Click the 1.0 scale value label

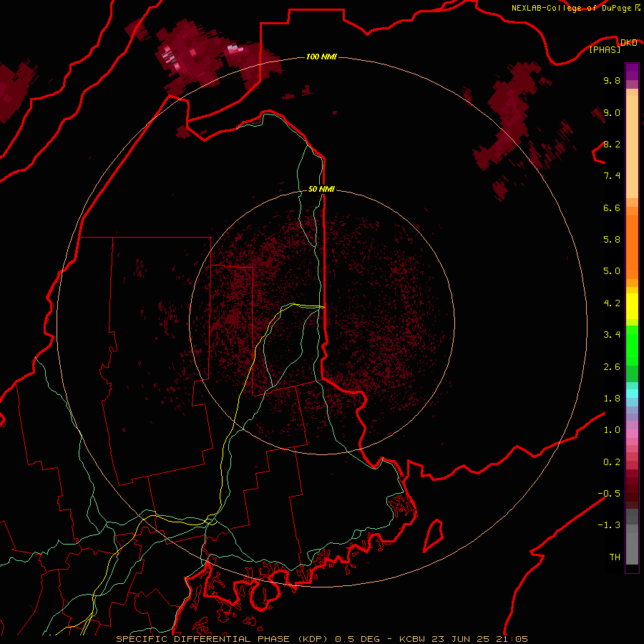(612, 430)
